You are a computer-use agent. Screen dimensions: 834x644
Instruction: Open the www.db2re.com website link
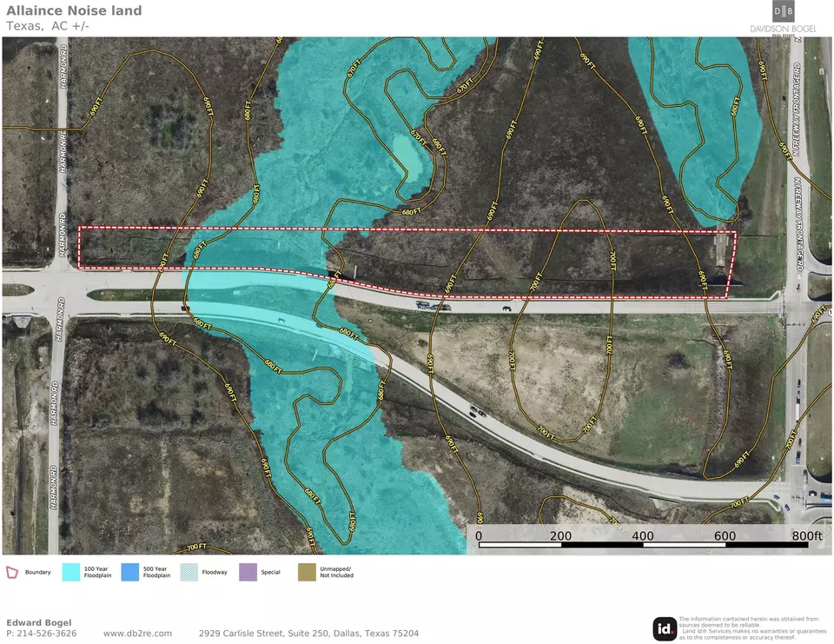[x=137, y=634]
